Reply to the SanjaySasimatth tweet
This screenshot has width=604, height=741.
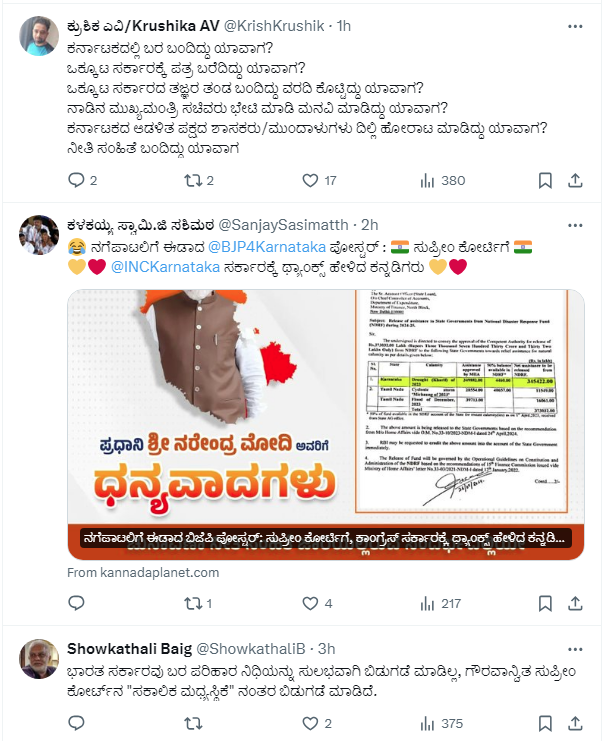pos(77,603)
